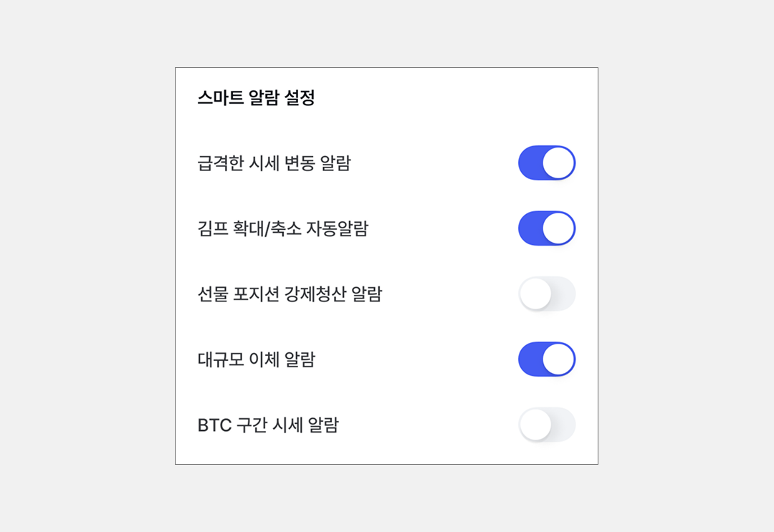The width and height of the screenshot is (774, 532).
Task: Click gray track of BTC 구간 시세 알람 switch
Action: click(563, 425)
